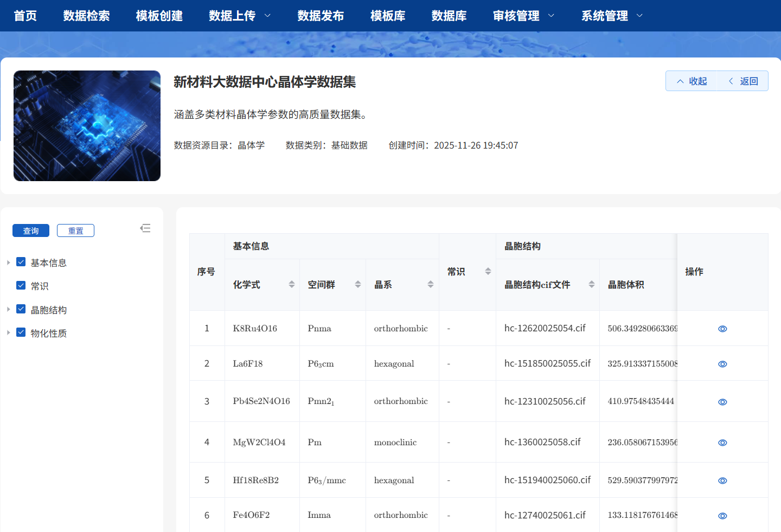This screenshot has width=781, height=532.
Task: Open the 数据上传 dropdown menu
Action: tap(234, 16)
